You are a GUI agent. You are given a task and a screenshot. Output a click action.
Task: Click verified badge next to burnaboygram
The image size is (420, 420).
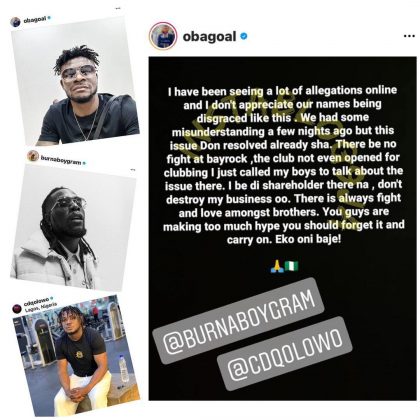click(84, 163)
